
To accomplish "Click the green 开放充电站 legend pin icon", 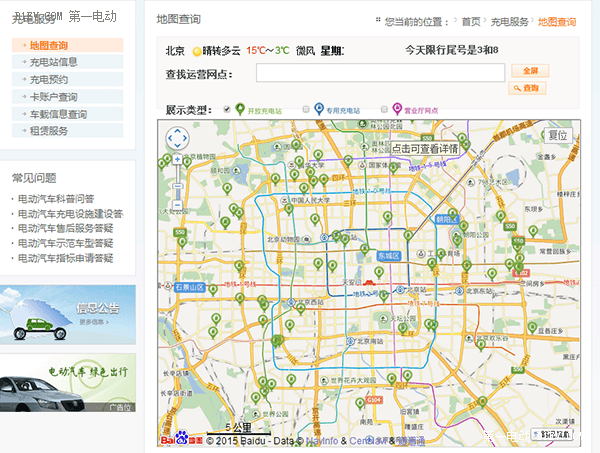I will click(240, 109).
